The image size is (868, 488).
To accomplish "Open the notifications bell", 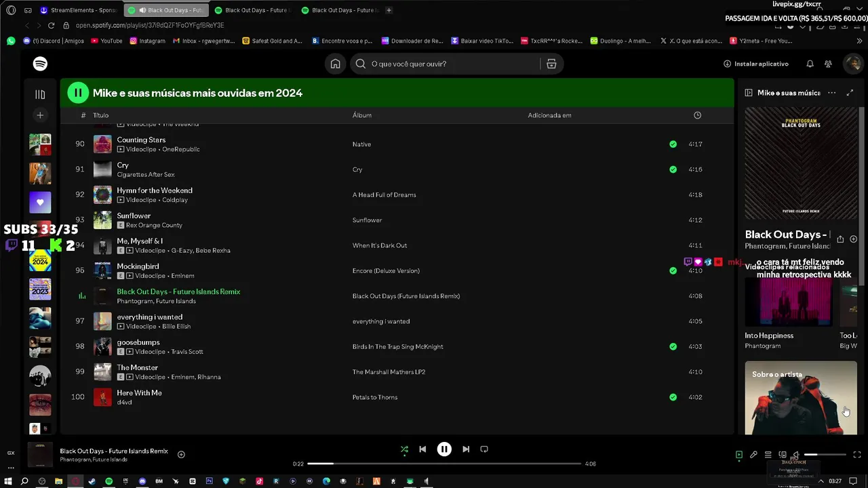I will pos(810,64).
